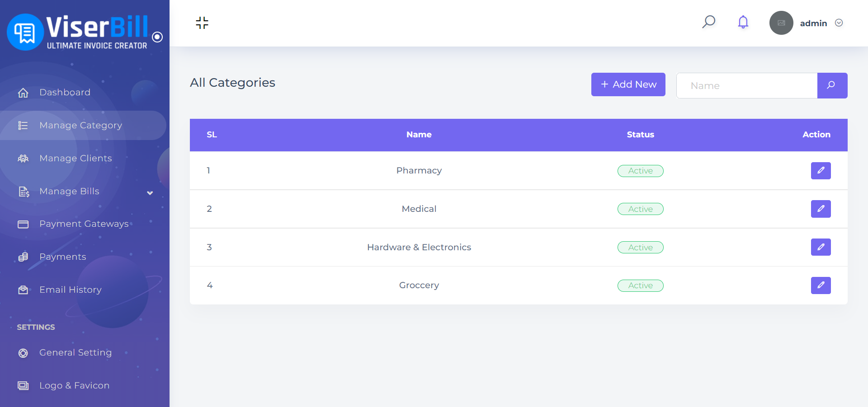Toggle the sidebar pin radio circle
The width and height of the screenshot is (868, 407).
point(157,37)
